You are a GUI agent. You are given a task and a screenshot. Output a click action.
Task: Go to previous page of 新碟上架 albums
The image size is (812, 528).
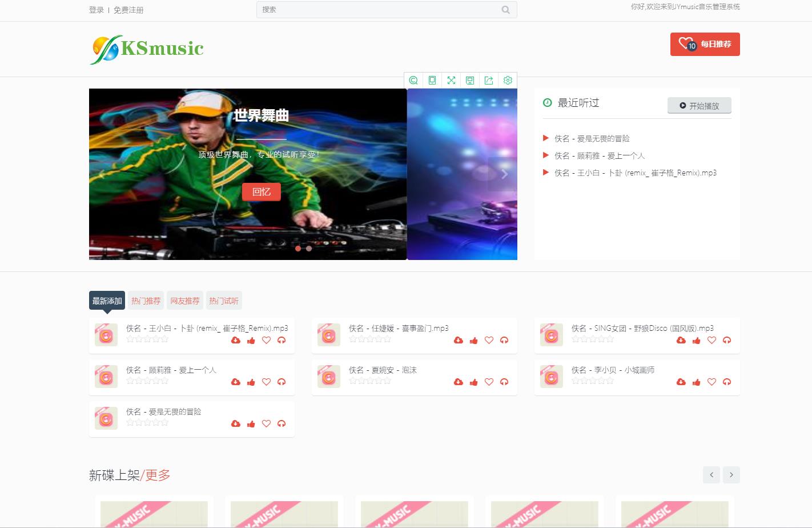711,475
